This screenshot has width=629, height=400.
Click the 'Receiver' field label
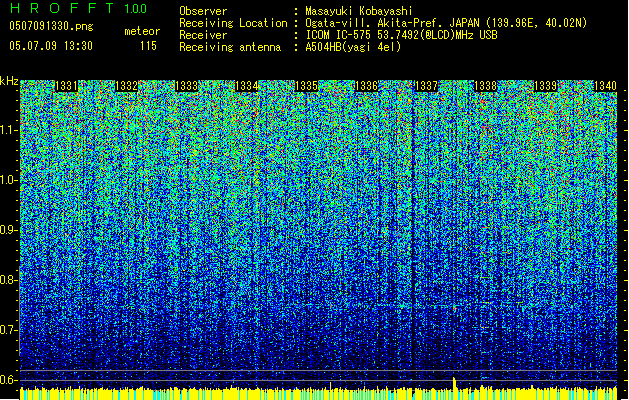pyautogui.click(x=203, y=35)
